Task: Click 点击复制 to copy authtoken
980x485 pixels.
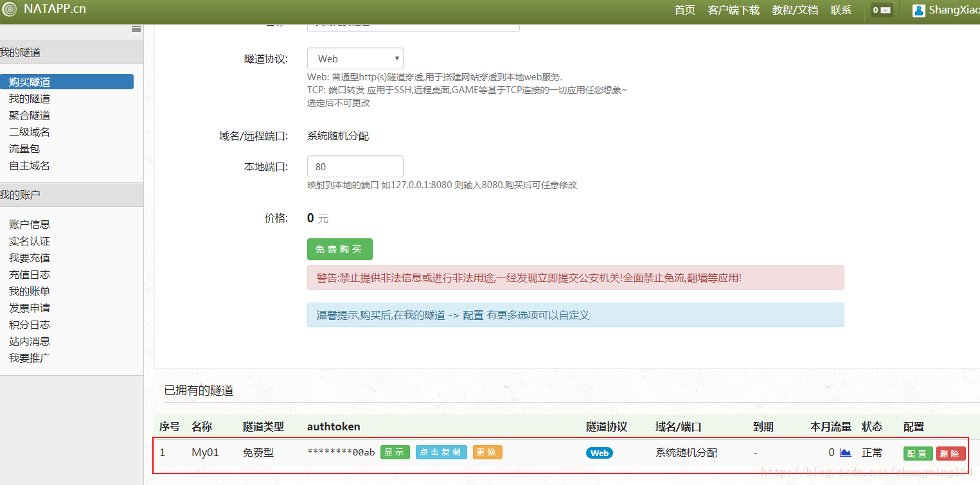Action: (x=441, y=452)
